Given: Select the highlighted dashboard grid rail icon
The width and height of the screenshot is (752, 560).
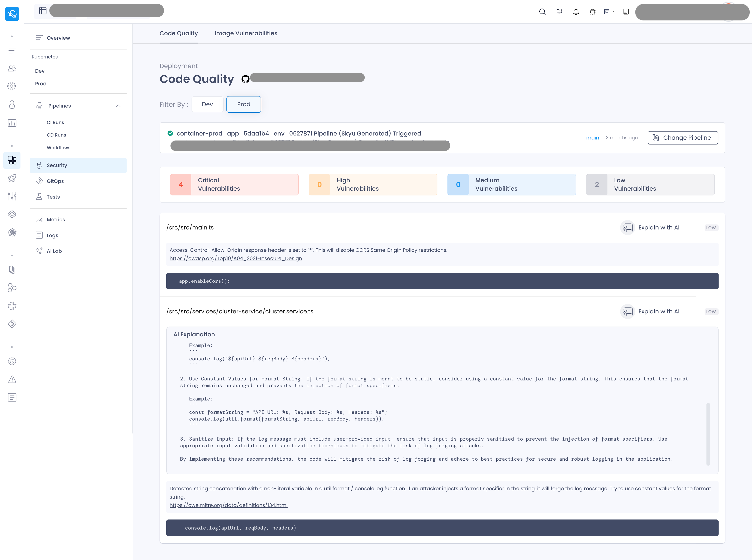Looking at the screenshot, I should click(x=12, y=160).
